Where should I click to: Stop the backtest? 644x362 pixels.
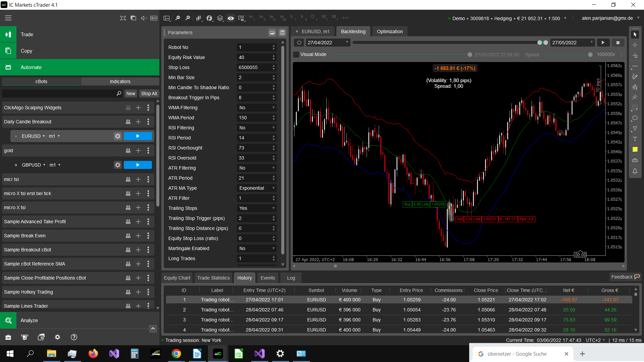(x=618, y=43)
